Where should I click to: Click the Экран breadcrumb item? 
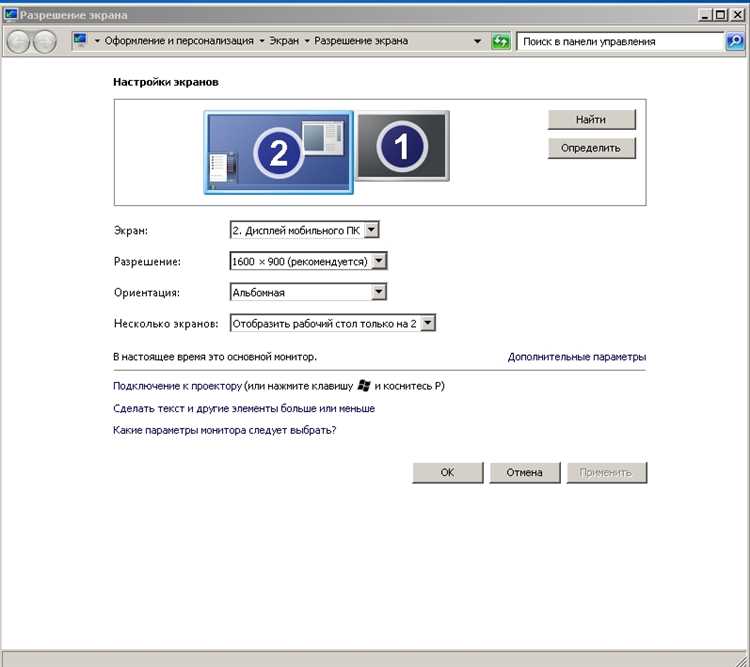pos(284,41)
